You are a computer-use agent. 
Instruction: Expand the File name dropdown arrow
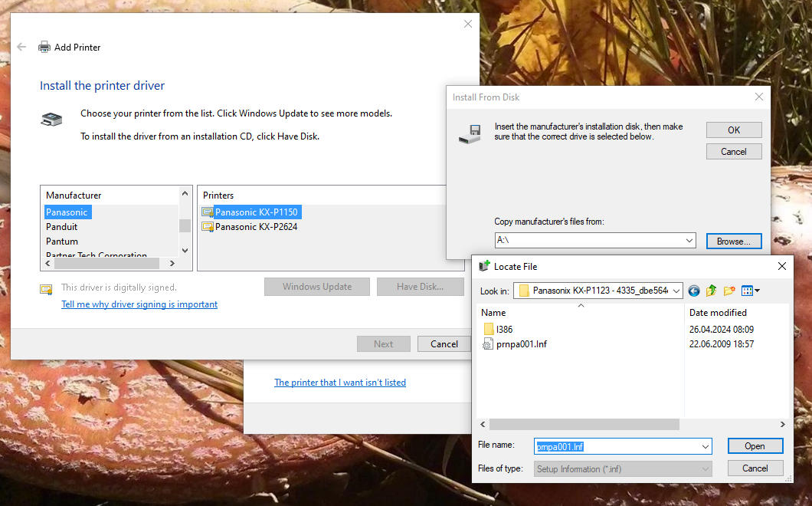(x=706, y=446)
